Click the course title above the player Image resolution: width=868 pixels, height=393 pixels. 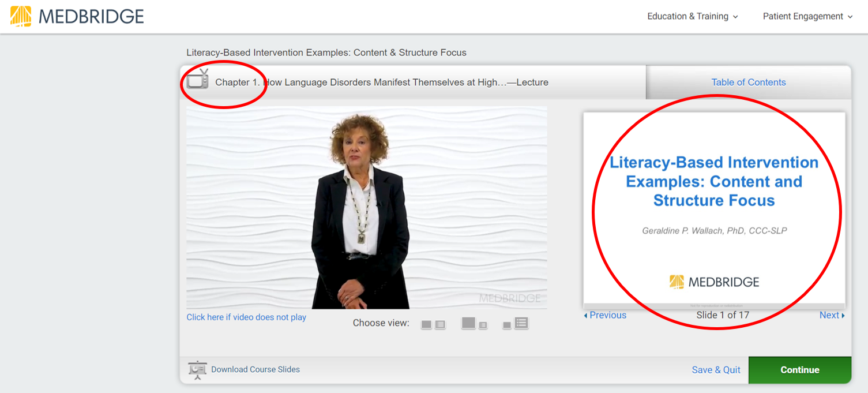326,53
